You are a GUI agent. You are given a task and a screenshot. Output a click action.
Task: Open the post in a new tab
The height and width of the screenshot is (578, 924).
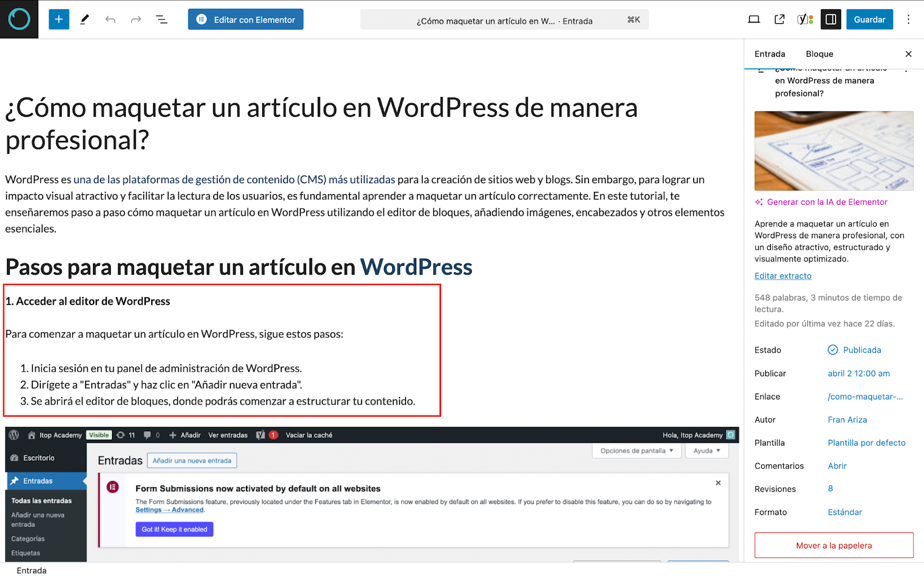[779, 20]
